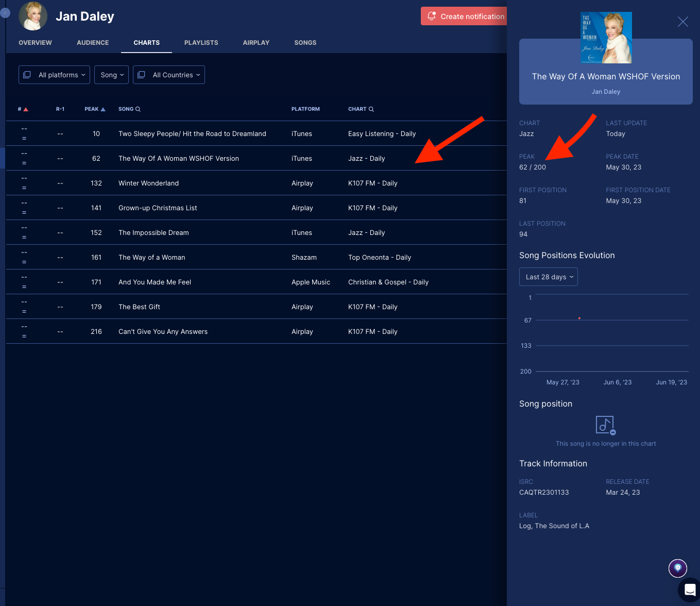This screenshot has width=700, height=606.
Task: Select The Way of a Woman Shazam row
Action: [x=257, y=257]
